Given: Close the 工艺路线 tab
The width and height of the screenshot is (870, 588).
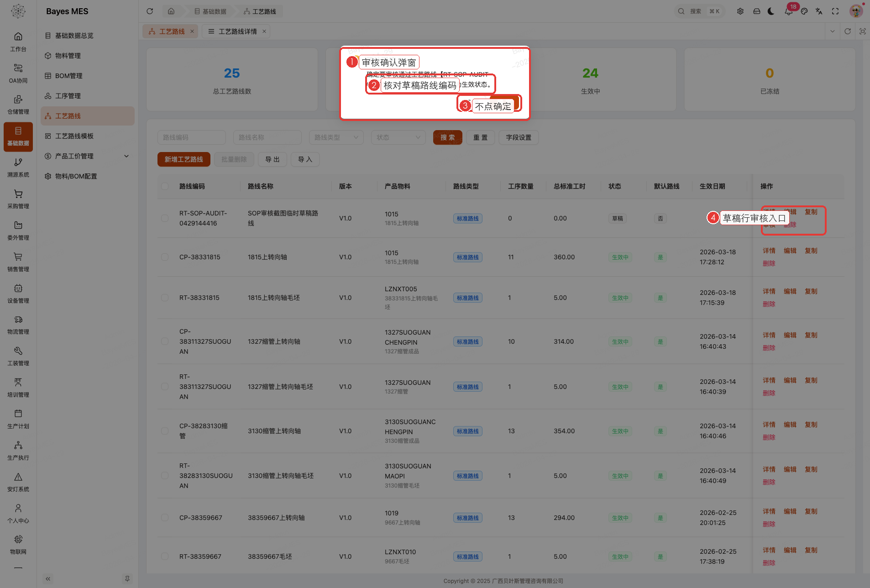Looking at the screenshot, I should pos(192,31).
